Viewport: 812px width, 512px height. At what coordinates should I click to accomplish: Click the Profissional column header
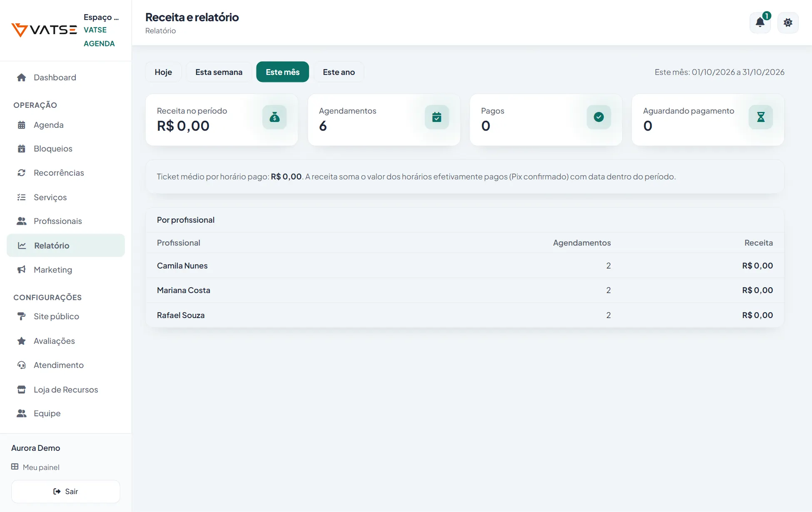pyautogui.click(x=179, y=243)
